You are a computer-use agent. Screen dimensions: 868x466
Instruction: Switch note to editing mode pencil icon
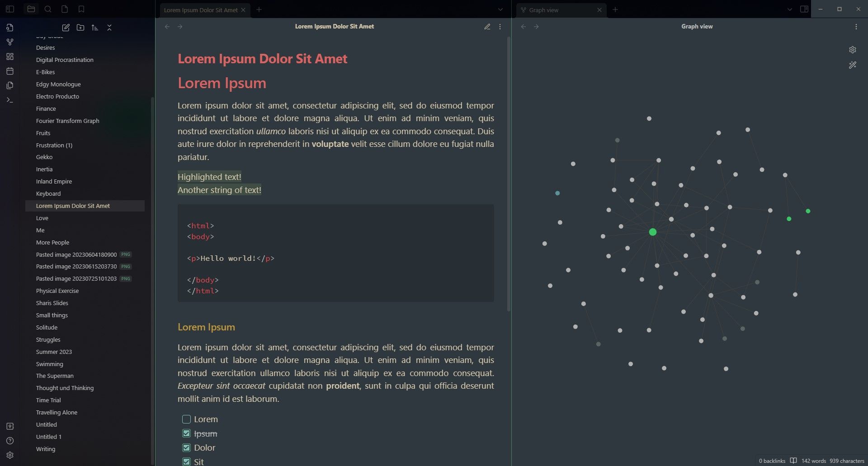pos(487,27)
